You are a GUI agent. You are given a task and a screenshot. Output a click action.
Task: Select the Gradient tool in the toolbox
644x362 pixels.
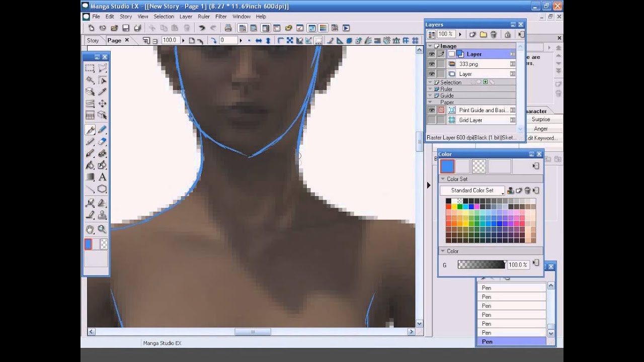point(90,177)
